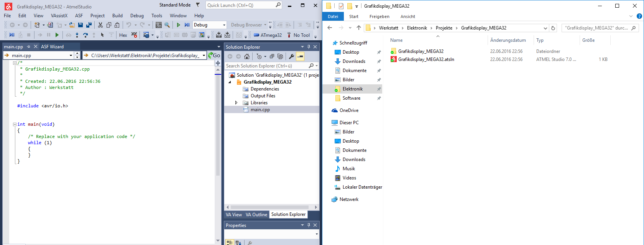
Task: Click the Solution Explorer search field
Action: (266, 66)
